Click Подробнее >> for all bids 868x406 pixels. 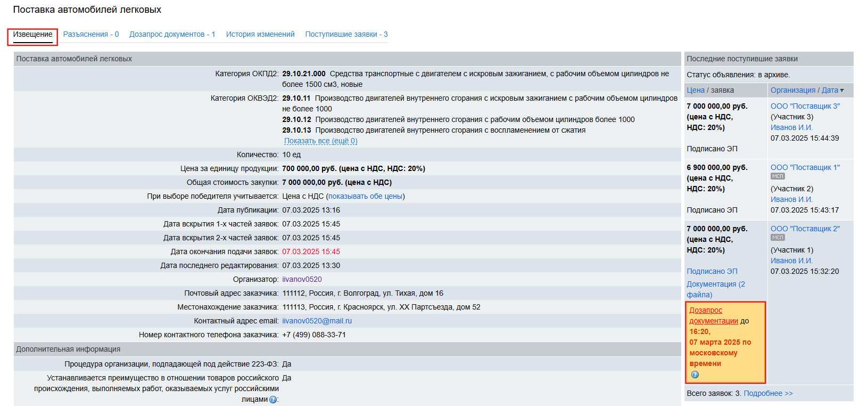pyautogui.click(x=767, y=393)
